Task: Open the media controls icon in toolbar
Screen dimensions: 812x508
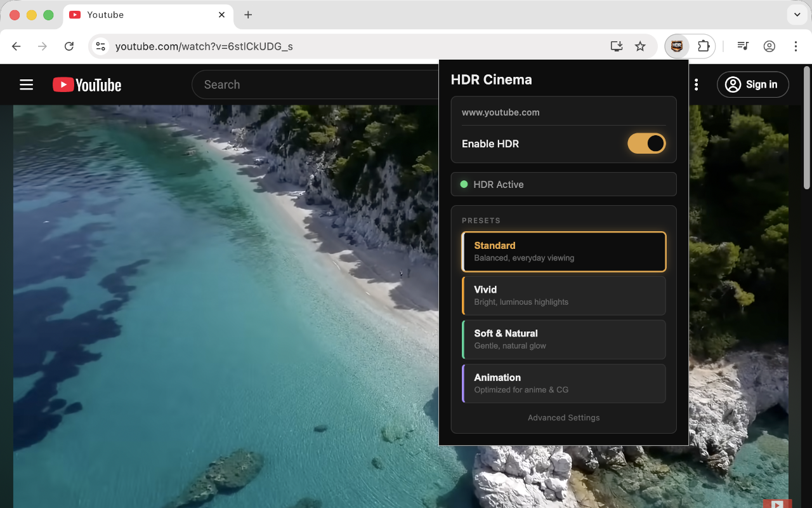Action: click(743, 46)
